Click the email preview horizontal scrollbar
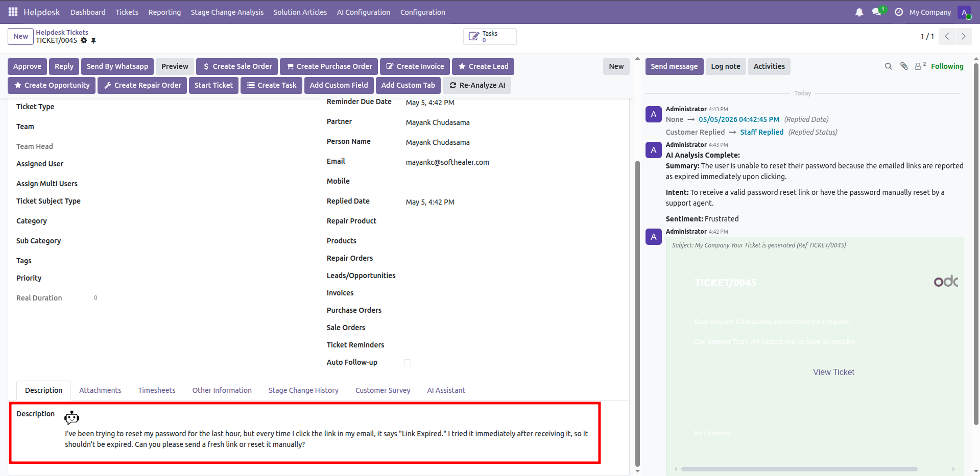The image size is (980, 476). point(799,469)
